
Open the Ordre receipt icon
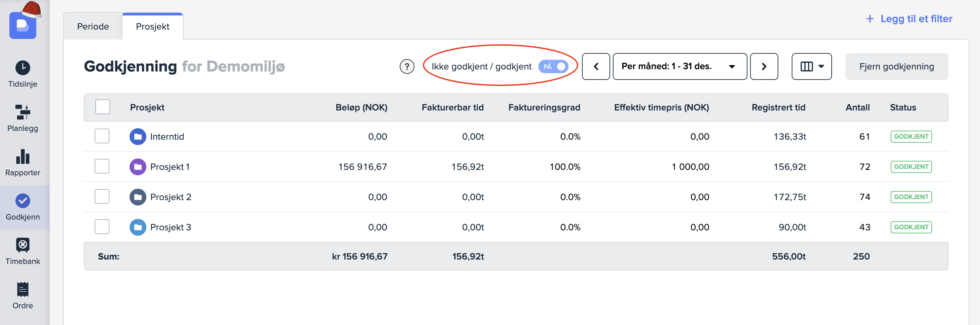click(x=23, y=289)
